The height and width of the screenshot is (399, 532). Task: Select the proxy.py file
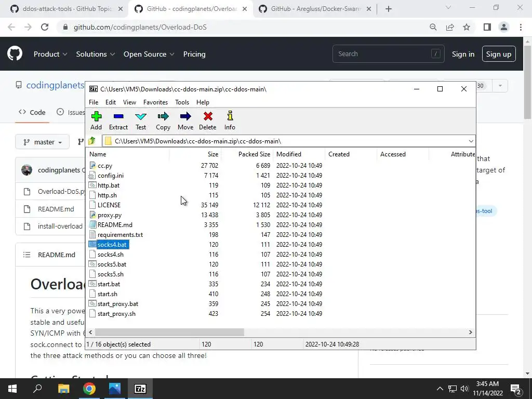pos(109,215)
